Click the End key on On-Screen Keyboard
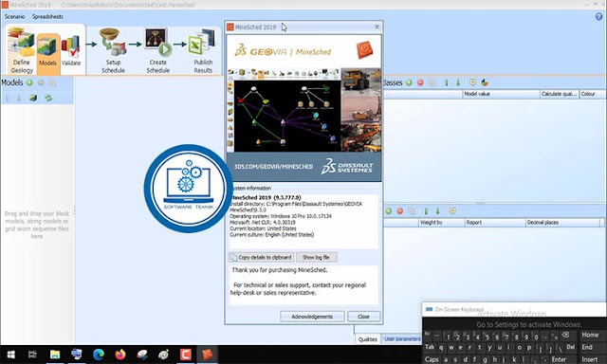This screenshot has height=364, width=607. 587,347
